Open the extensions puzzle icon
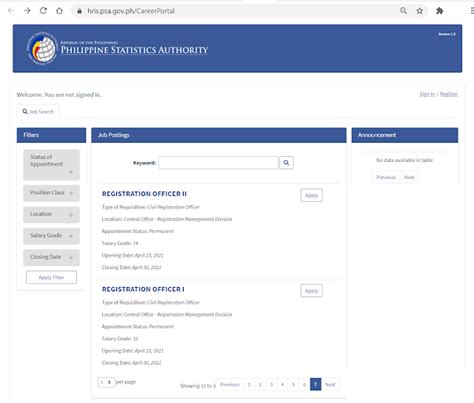474x403 pixels. tap(440, 11)
